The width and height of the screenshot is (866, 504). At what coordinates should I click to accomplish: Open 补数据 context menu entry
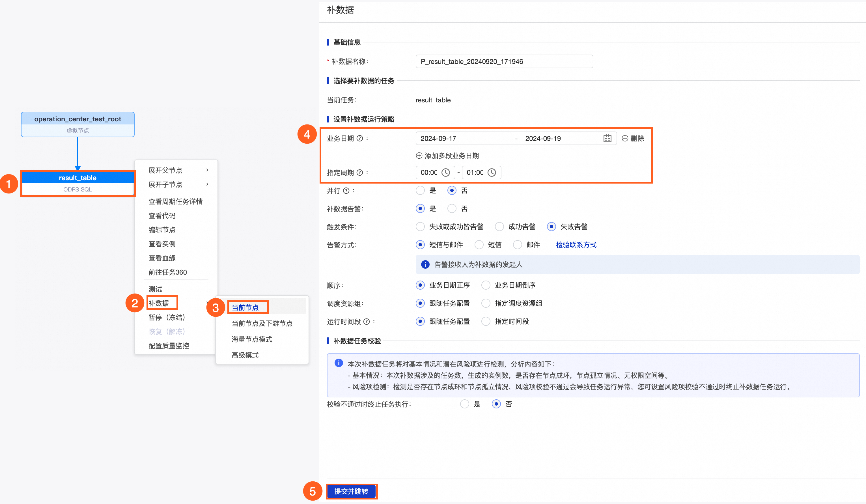[158, 303]
